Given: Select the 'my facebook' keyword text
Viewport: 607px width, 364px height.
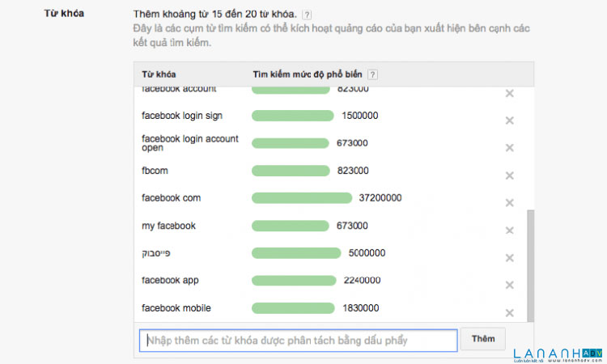Looking at the screenshot, I should click(168, 226).
